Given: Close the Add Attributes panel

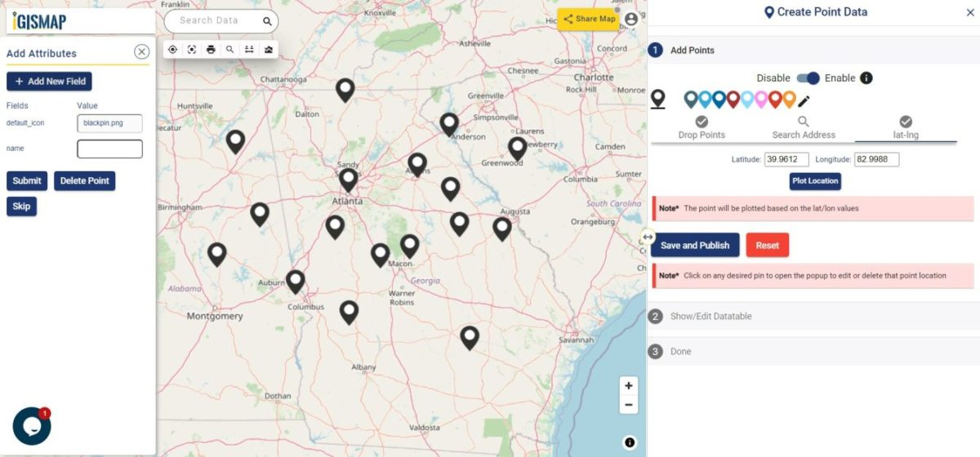Looking at the screenshot, I should click(142, 52).
